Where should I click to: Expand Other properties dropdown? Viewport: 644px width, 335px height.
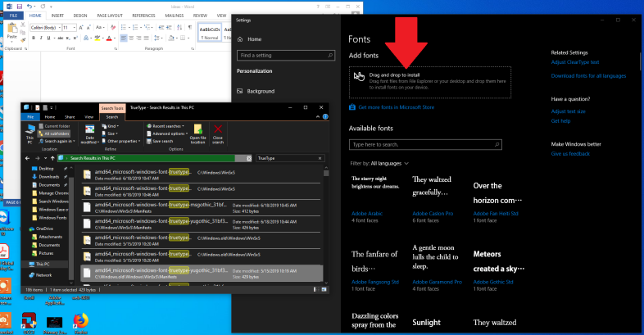121,141
